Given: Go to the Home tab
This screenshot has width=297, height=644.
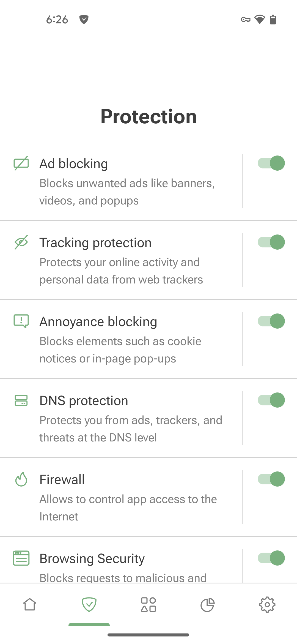Looking at the screenshot, I should point(30,605).
